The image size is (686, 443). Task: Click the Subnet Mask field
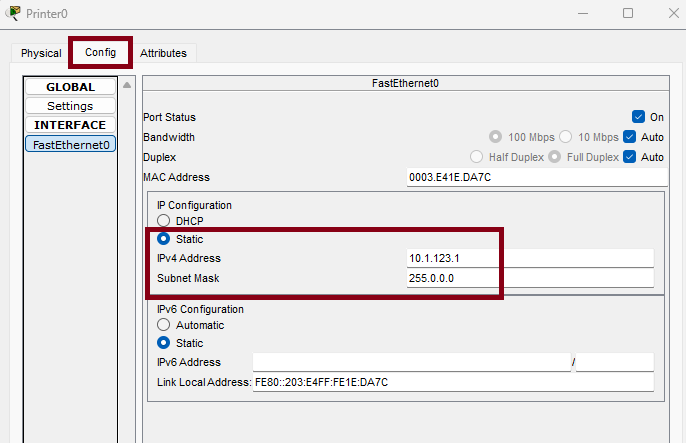[x=530, y=278]
